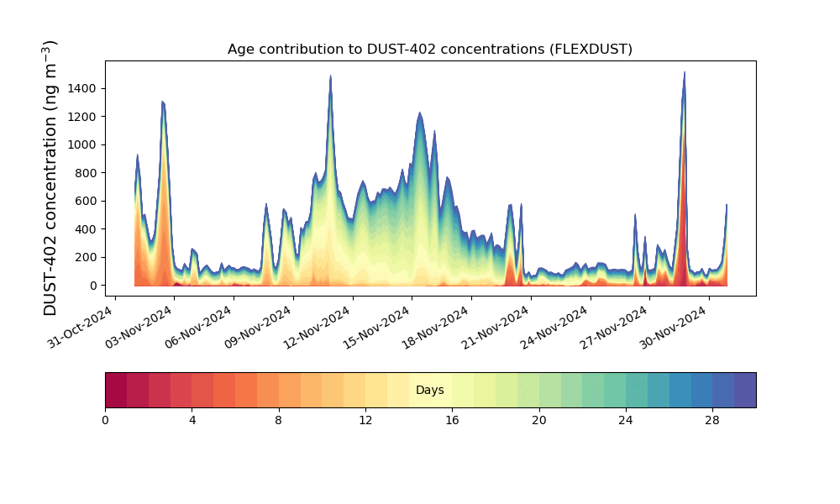Click the tallest peak just before 30-Nov-2024
The image size is (840, 504).
pyautogui.click(x=684, y=73)
